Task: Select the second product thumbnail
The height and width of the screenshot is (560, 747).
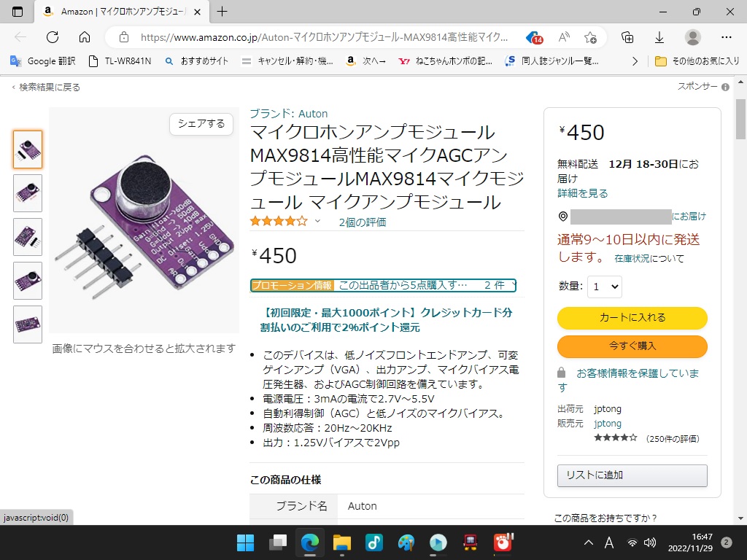Action: pyautogui.click(x=28, y=193)
